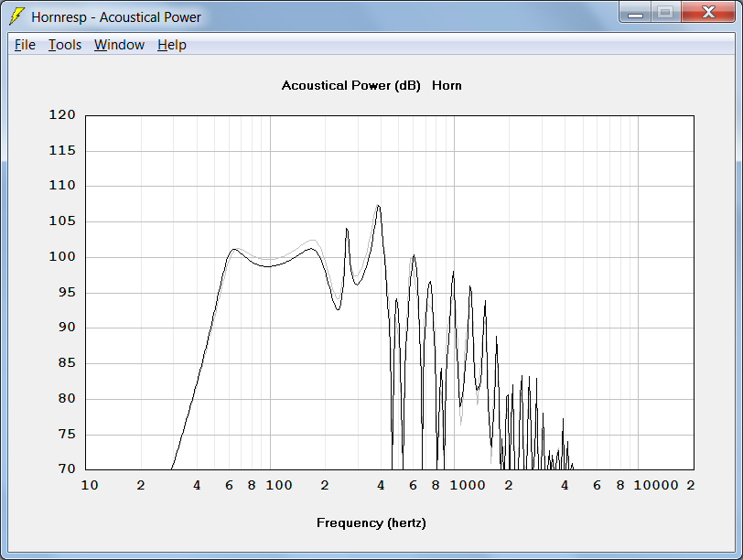Maximize the Hornresp window

coord(666,12)
